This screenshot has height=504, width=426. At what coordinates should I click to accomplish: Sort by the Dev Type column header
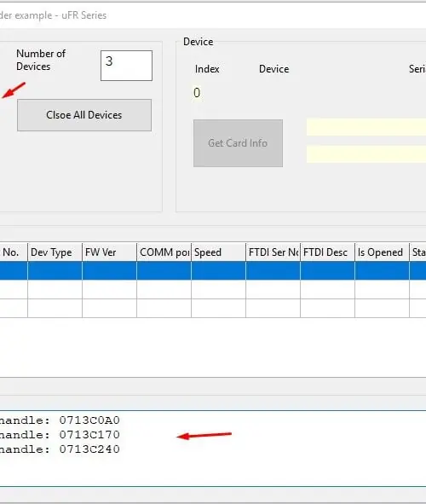click(x=55, y=252)
